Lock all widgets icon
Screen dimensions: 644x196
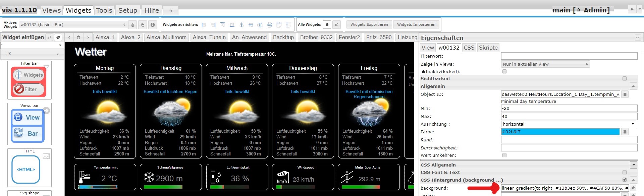coord(327,24)
